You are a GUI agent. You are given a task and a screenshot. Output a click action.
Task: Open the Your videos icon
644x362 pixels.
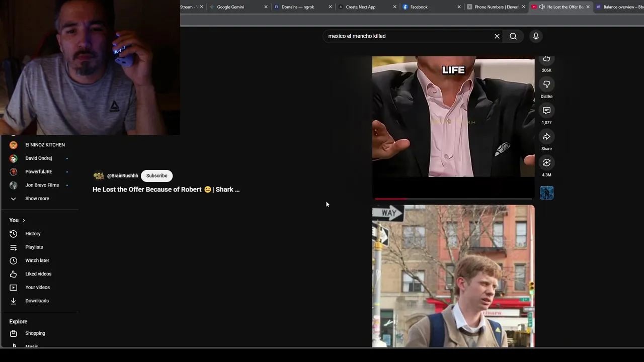[14, 288]
